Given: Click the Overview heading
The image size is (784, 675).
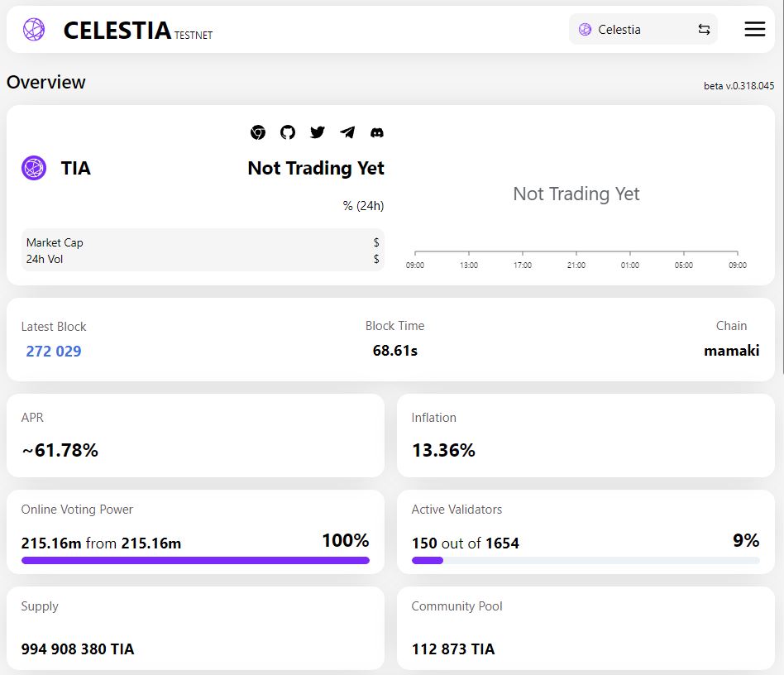Looking at the screenshot, I should click(46, 82).
